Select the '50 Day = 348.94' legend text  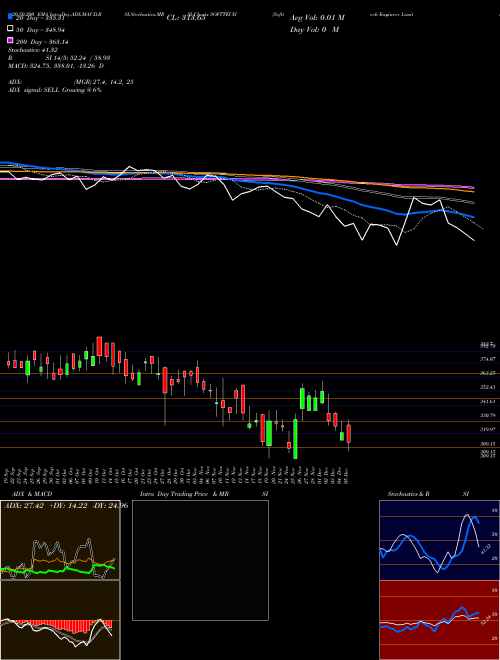(42, 29)
